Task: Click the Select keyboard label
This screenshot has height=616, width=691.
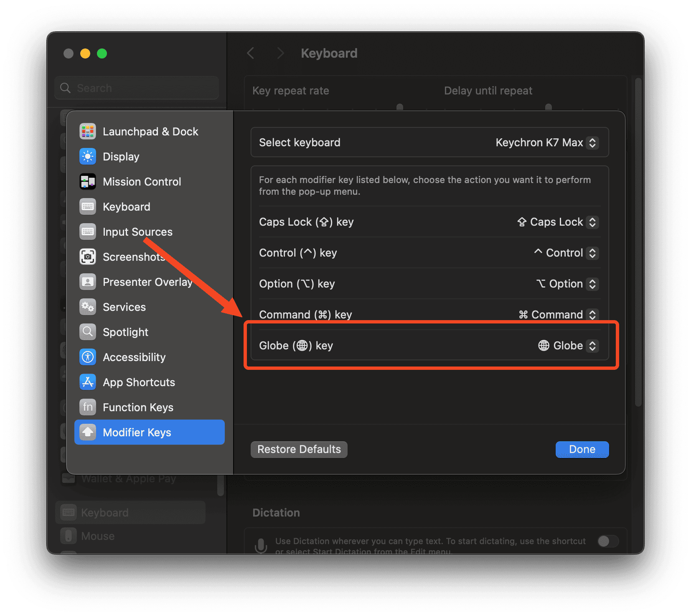Action: (x=300, y=143)
